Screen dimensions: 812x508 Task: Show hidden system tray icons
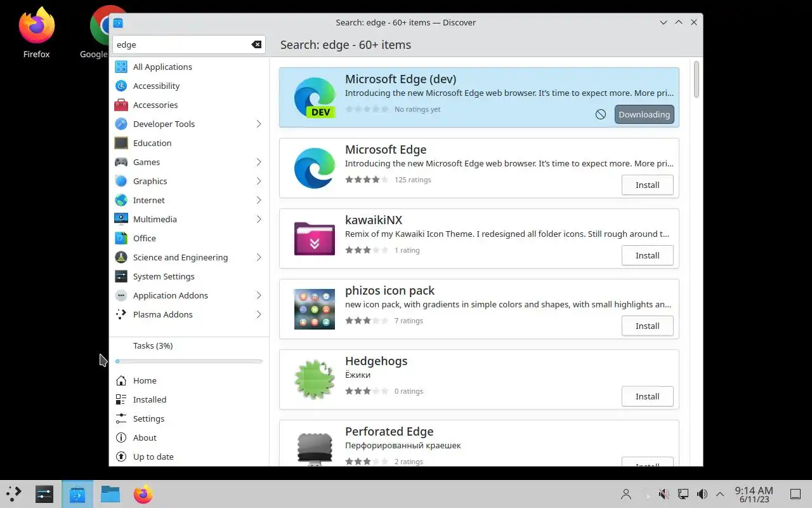point(720,494)
